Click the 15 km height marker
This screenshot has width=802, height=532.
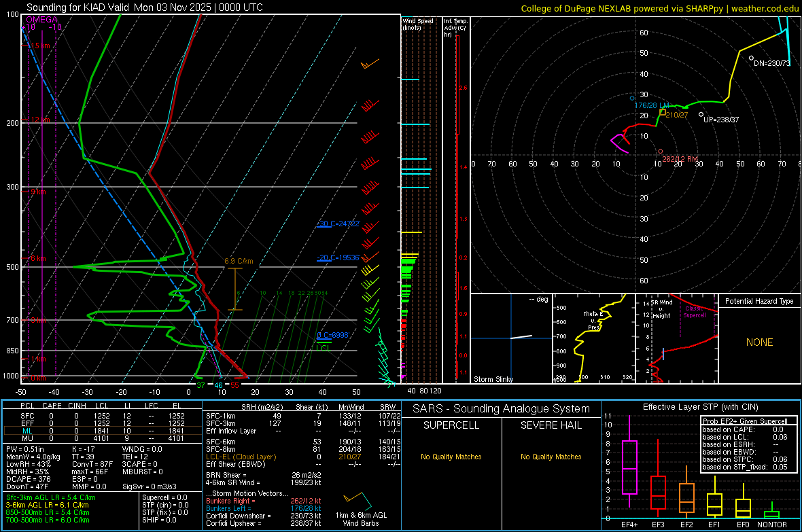point(39,46)
